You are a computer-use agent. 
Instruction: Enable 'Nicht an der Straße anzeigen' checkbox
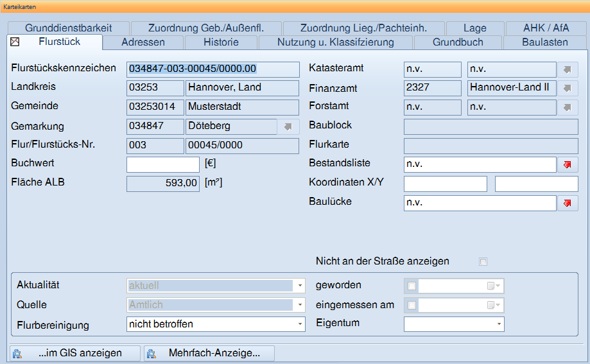pos(483,261)
